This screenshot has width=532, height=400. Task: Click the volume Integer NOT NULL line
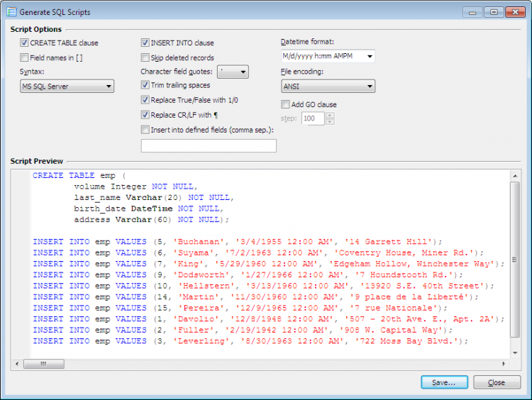point(135,187)
